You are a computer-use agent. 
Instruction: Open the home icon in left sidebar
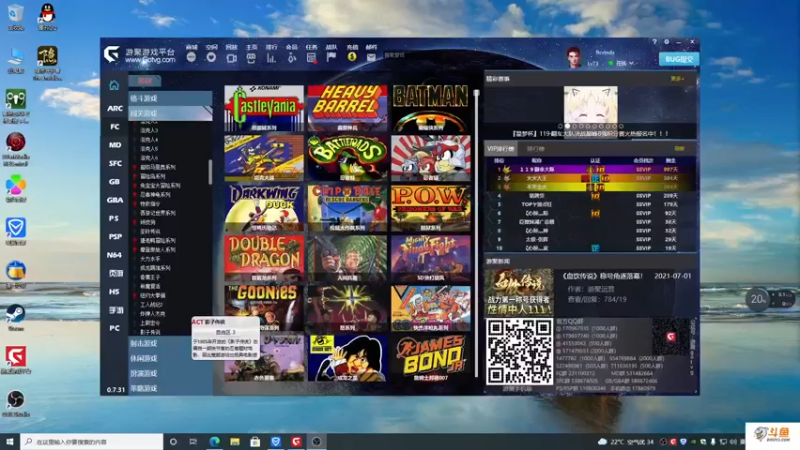coord(114,85)
